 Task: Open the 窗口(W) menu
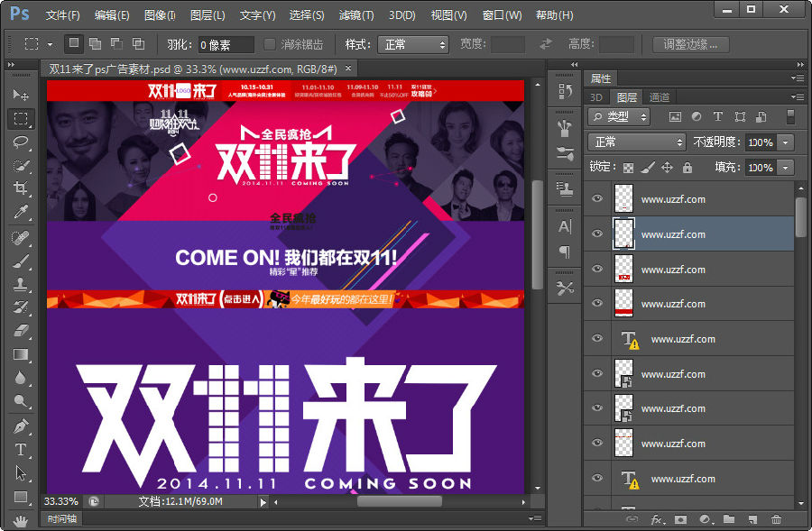(x=502, y=15)
